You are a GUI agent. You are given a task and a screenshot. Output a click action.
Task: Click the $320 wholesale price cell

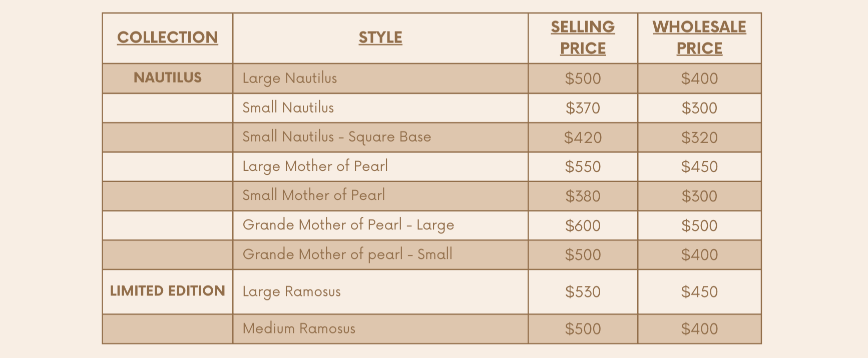pyautogui.click(x=699, y=137)
